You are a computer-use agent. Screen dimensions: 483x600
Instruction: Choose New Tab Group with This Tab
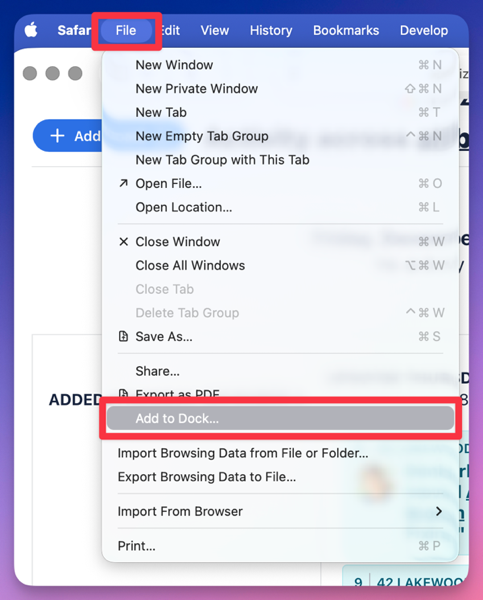[x=280, y=160]
